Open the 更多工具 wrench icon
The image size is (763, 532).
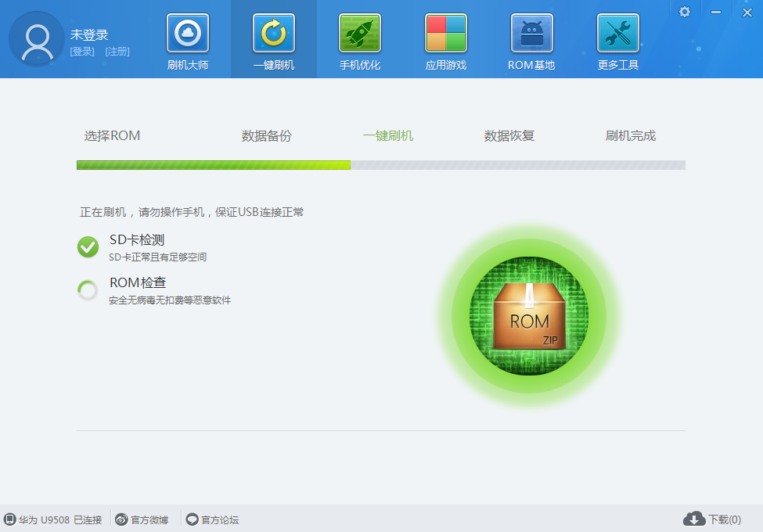coord(618,33)
